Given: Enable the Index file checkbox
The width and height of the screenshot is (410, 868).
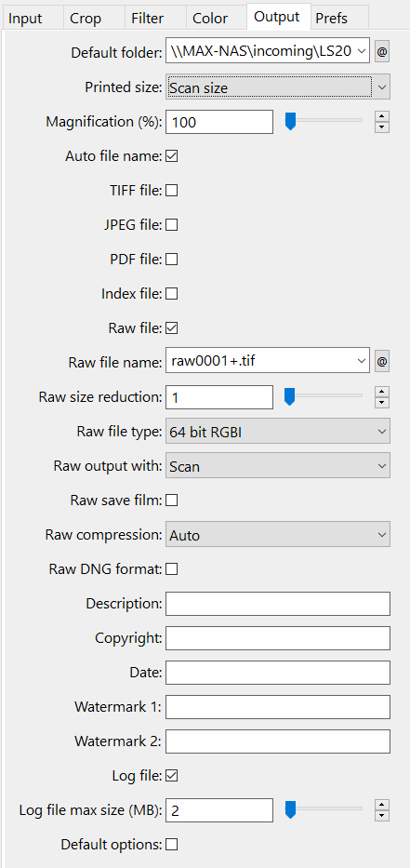Looking at the screenshot, I should point(171,293).
